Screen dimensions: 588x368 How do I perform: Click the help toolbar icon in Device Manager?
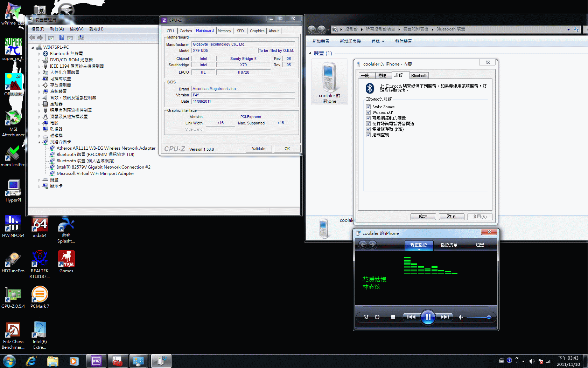pos(62,38)
